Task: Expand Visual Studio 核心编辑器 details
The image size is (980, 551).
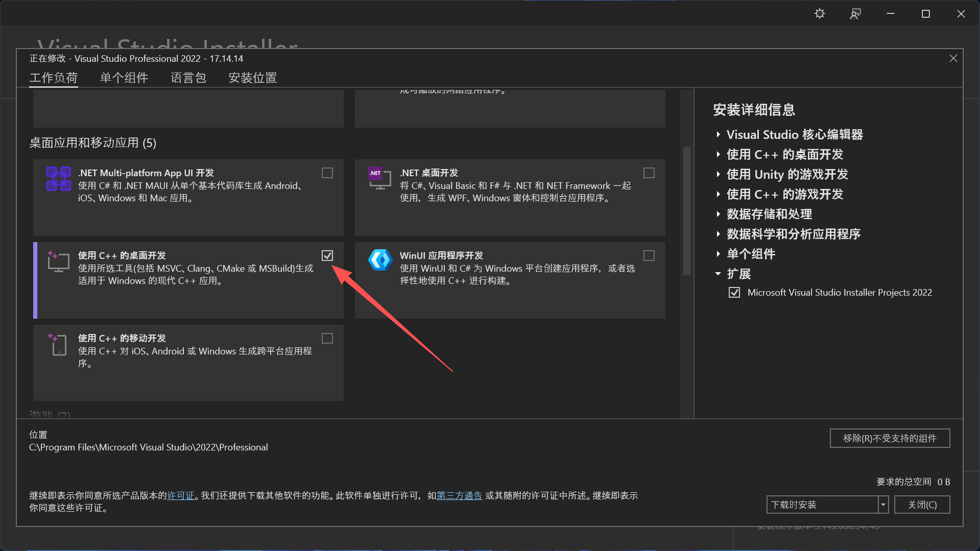Action: tap(718, 134)
